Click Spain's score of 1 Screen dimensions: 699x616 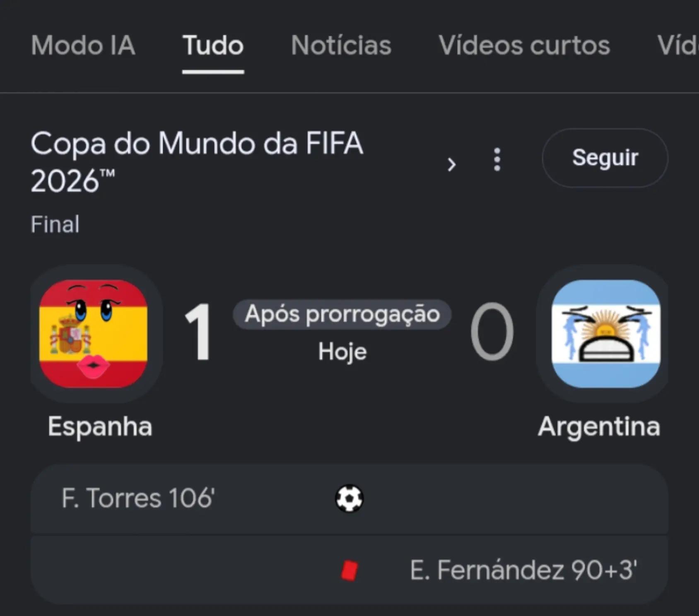(x=198, y=332)
